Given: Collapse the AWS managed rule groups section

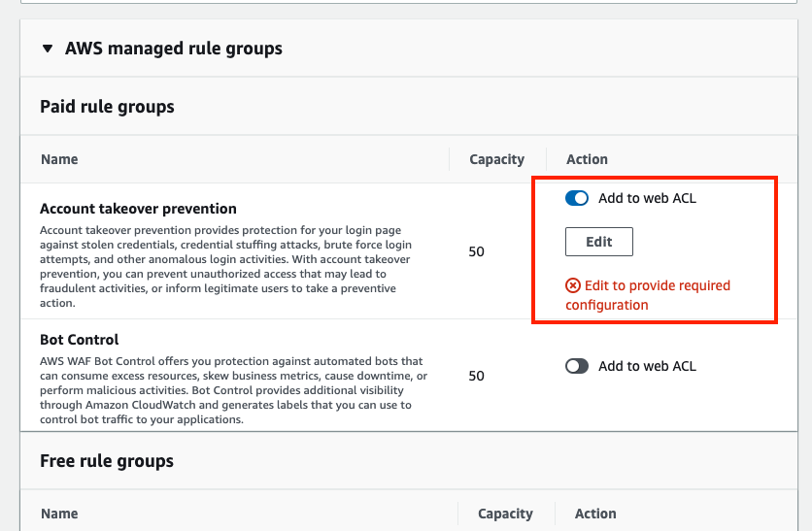Looking at the screenshot, I should pos(48,49).
